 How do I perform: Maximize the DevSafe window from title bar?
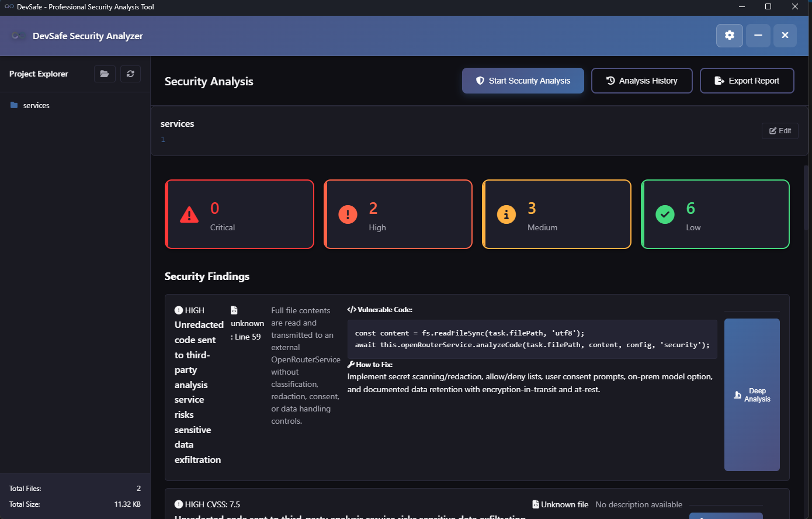click(768, 7)
